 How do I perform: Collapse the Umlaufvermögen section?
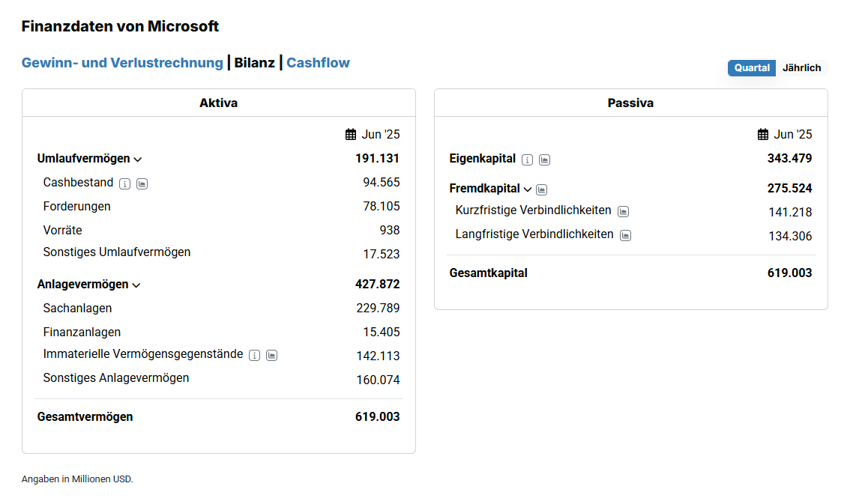[137, 160]
